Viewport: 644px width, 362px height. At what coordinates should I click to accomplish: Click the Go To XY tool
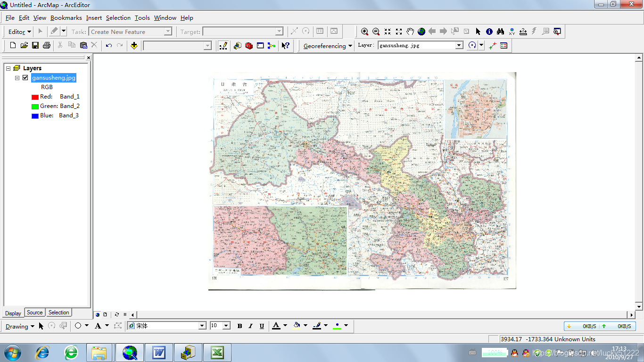pos(512,32)
